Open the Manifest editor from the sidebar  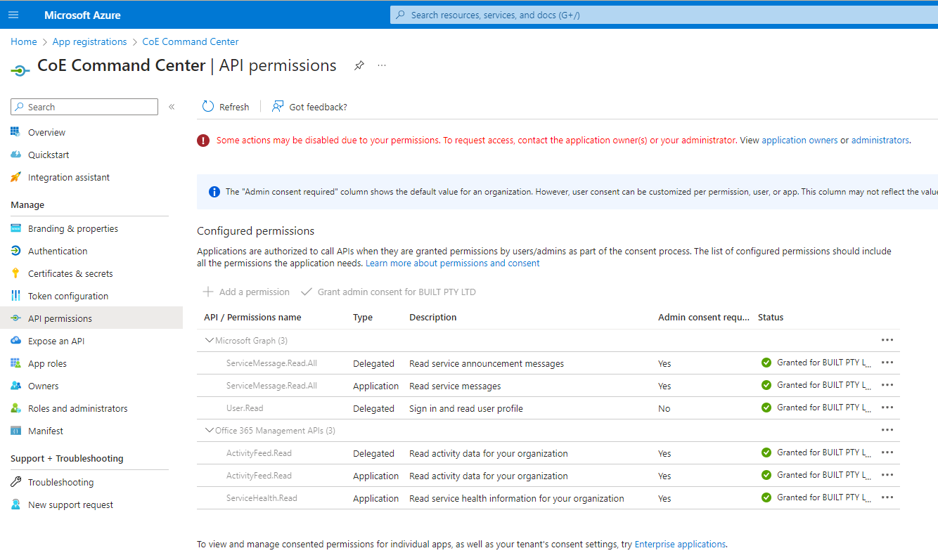click(46, 430)
